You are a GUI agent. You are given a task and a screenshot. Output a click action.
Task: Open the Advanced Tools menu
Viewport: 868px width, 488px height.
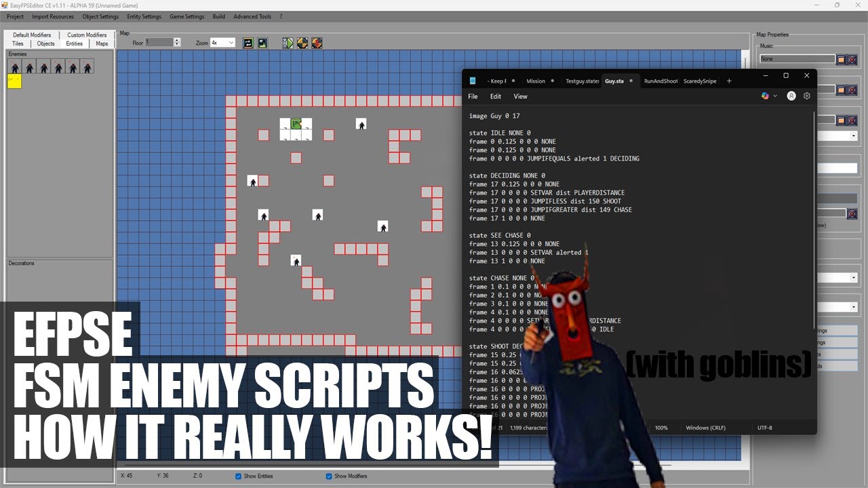click(252, 16)
